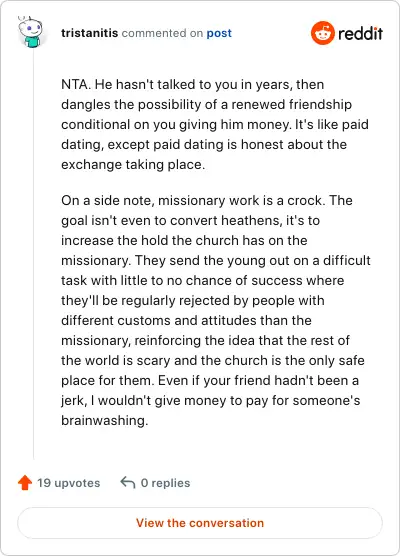Click the paragraph starting "On a side note"

(x=216, y=310)
